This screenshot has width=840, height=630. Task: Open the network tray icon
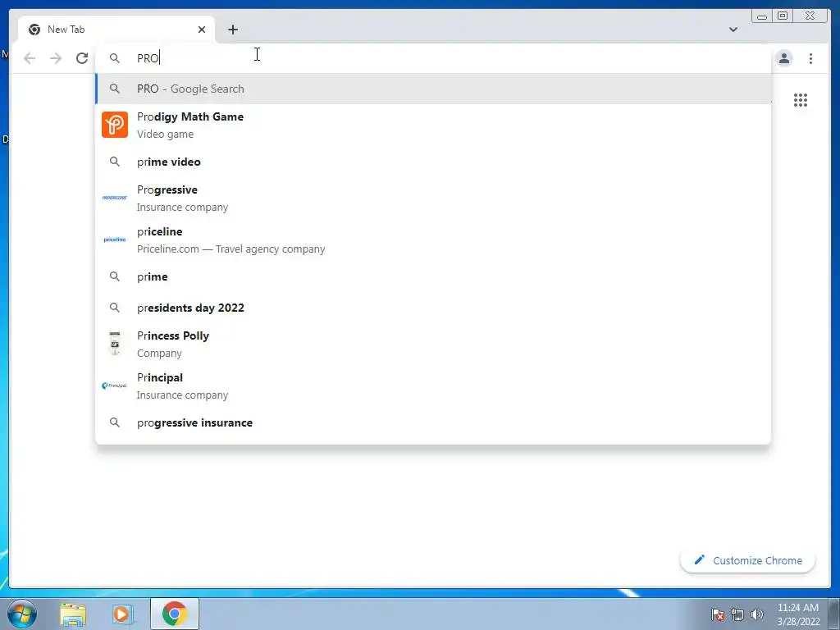737,614
